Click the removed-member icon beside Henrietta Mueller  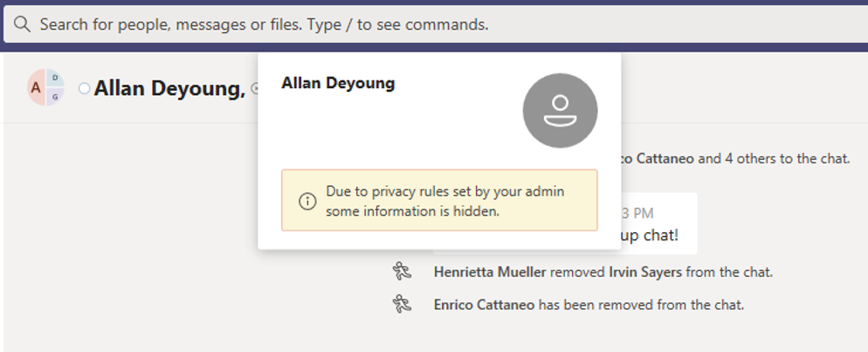[402, 272]
